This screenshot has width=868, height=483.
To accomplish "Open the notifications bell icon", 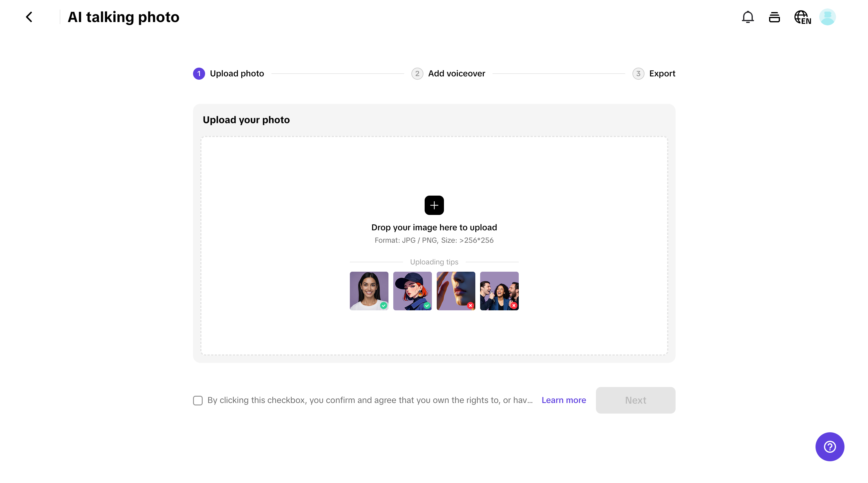I will 748,17.
